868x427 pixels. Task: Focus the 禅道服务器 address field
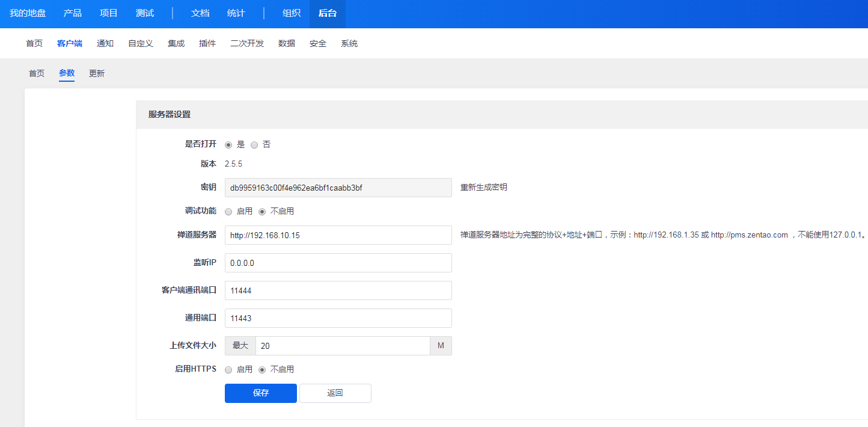(x=338, y=235)
